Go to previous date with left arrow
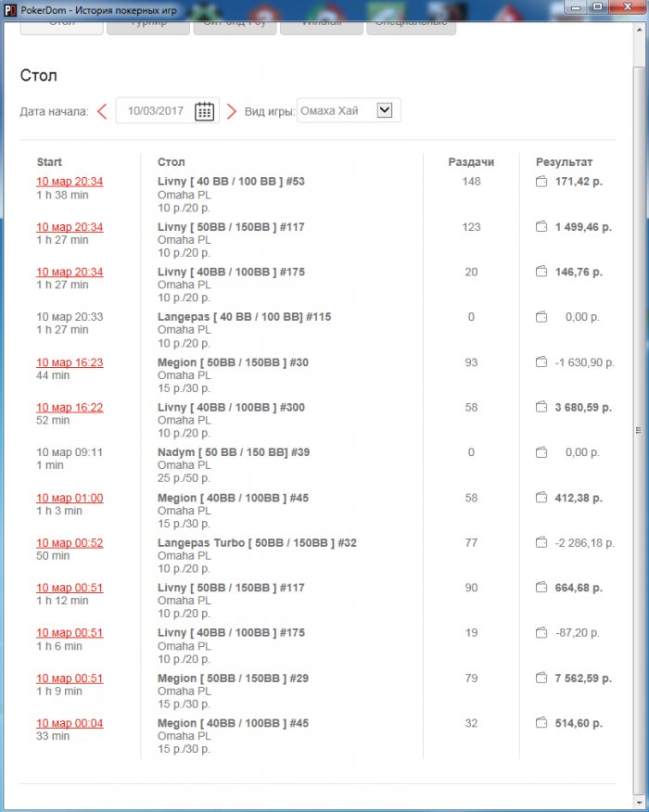 [x=102, y=111]
